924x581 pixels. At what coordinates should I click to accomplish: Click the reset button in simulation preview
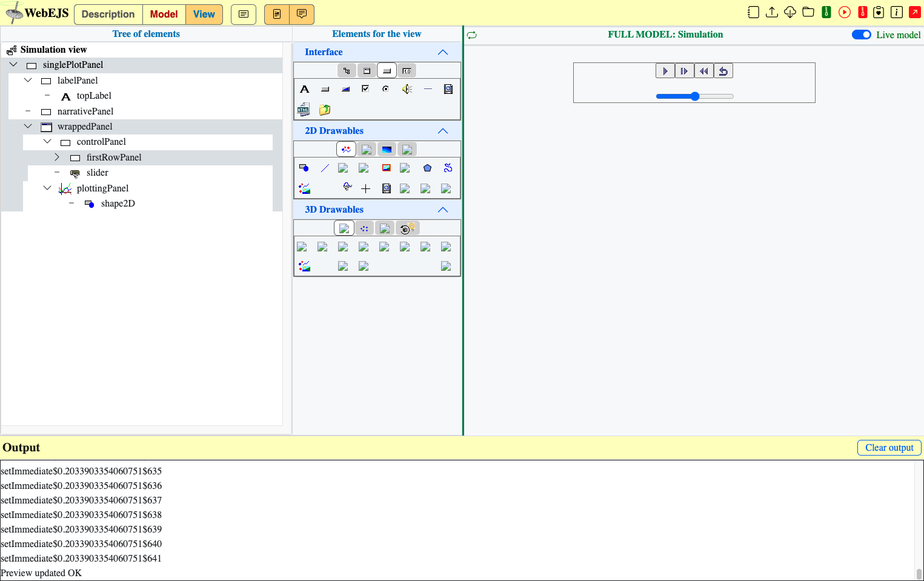[x=723, y=71]
